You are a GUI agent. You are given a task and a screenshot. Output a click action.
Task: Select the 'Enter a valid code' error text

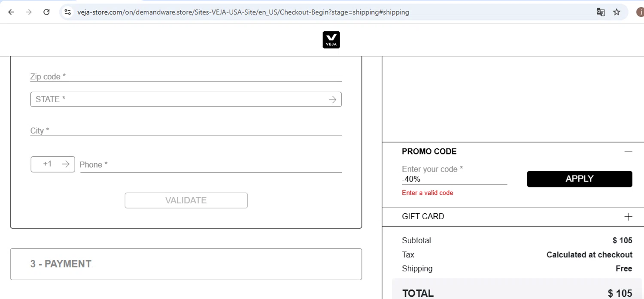pyautogui.click(x=427, y=193)
